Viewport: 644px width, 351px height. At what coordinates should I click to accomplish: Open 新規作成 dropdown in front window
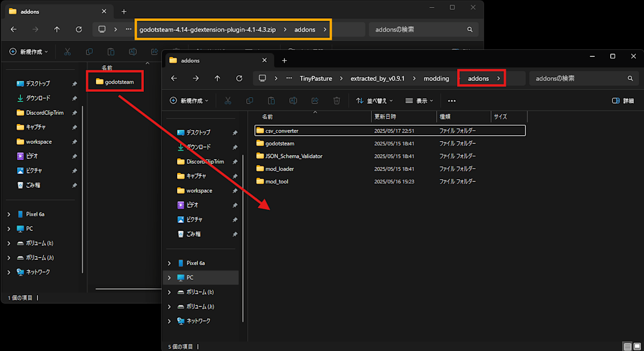click(189, 100)
